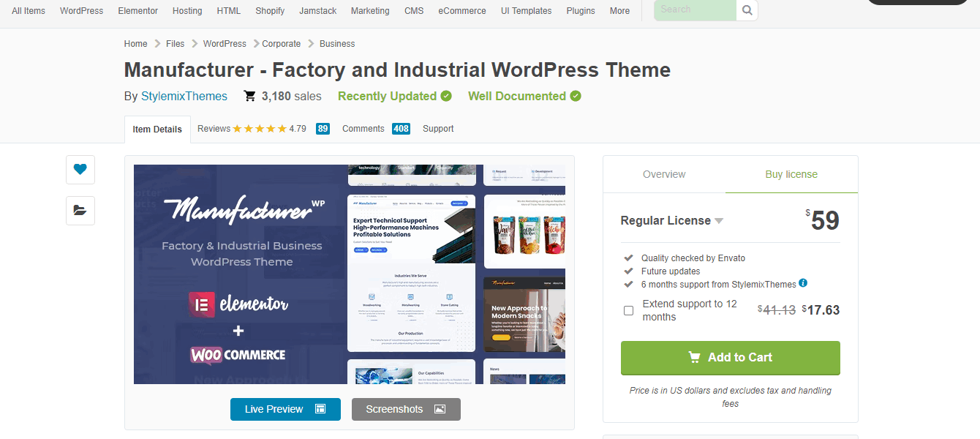This screenshot has height=439, width=980.
Task: Click the Screenshots button
Action: pos(406,409)
